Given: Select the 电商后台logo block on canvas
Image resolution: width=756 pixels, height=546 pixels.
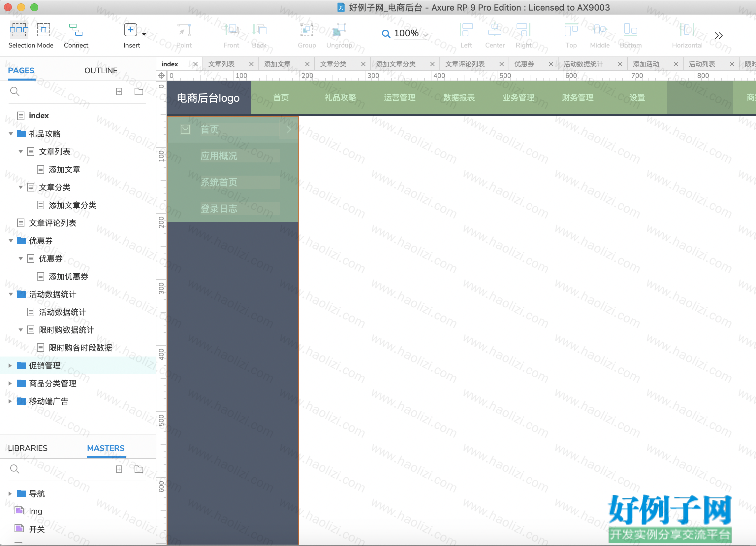Looking at the screenshot, I should click(x=209, y=98).
